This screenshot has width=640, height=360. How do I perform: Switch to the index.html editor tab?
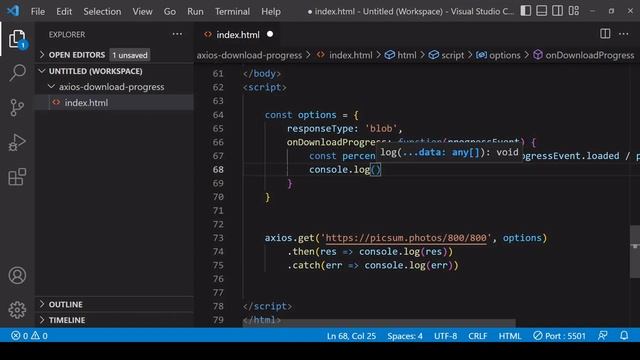[237, 35]
